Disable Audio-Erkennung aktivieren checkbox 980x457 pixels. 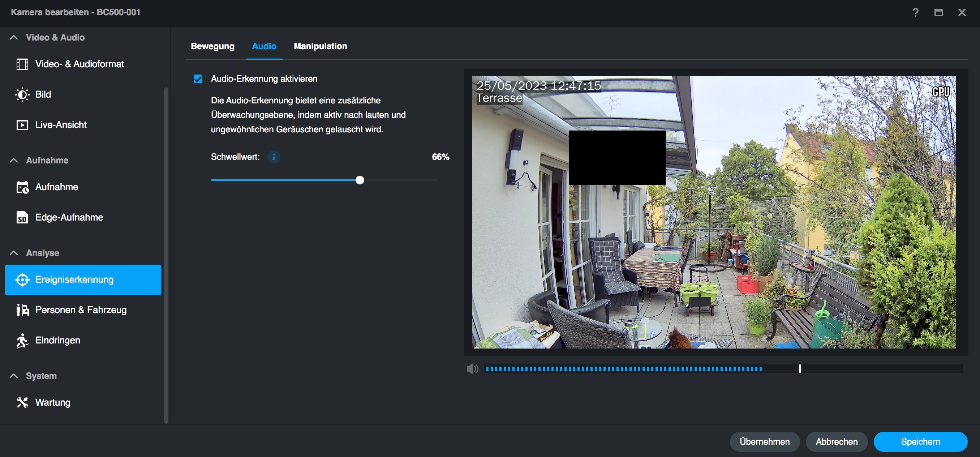198,79
